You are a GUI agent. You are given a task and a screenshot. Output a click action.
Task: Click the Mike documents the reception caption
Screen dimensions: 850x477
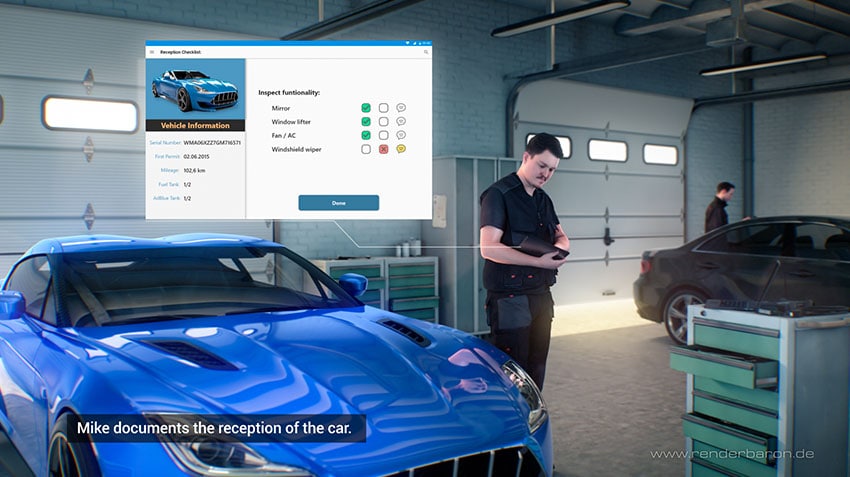click(214, 428)
